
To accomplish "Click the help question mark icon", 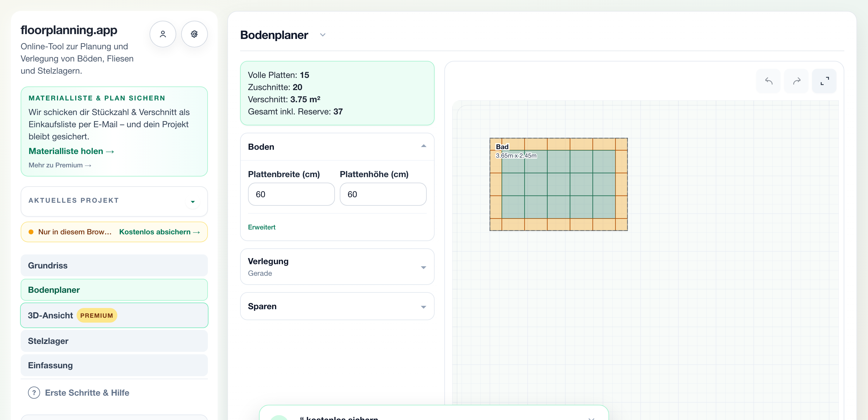I will coord(34,393).
